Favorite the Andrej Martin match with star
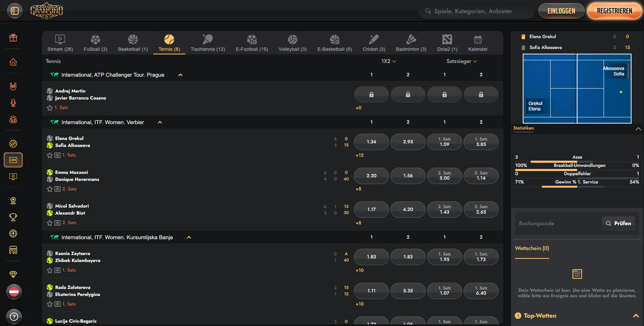 pyautogui.click(x=50, y=108)
